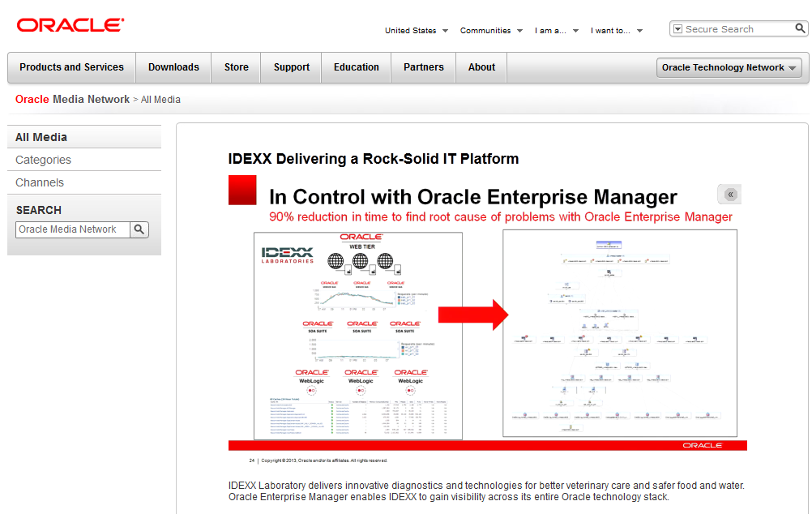Open the Communities dropdown menu
Screen dimensions: 812x514
(x=491, y=31)
